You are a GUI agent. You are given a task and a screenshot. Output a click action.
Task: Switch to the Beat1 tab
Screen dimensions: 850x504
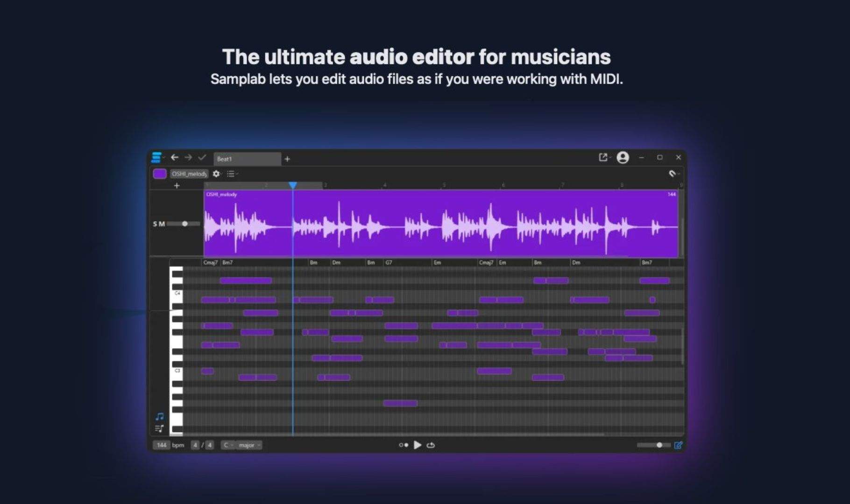247,159
